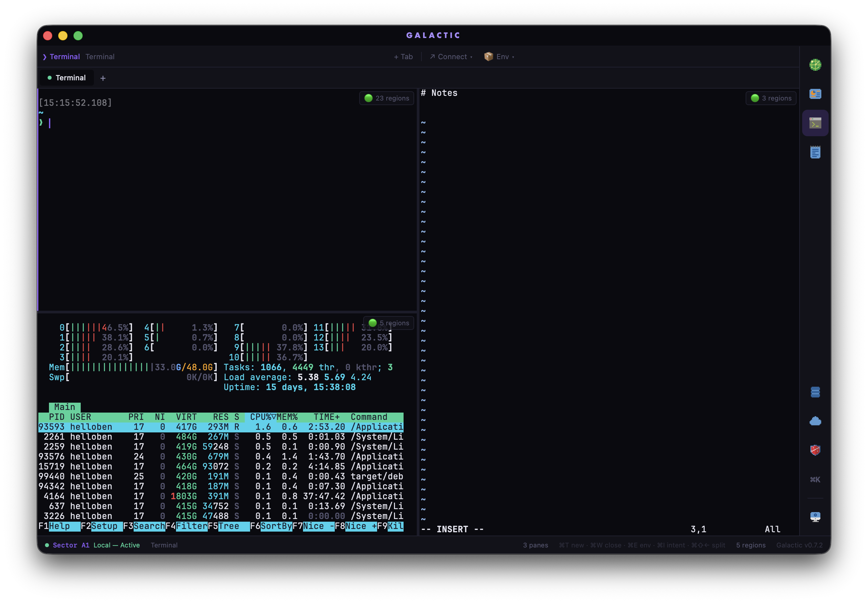Open the ⌘K command palette button
Screen dimensions: 868x603
815,479
